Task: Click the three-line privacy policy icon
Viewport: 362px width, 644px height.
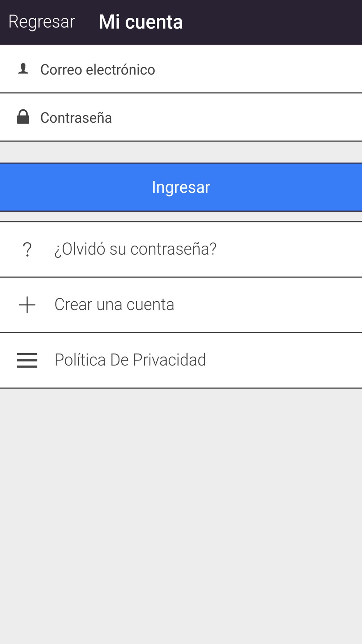Action: pyautogui.click(x=27, y=360)
